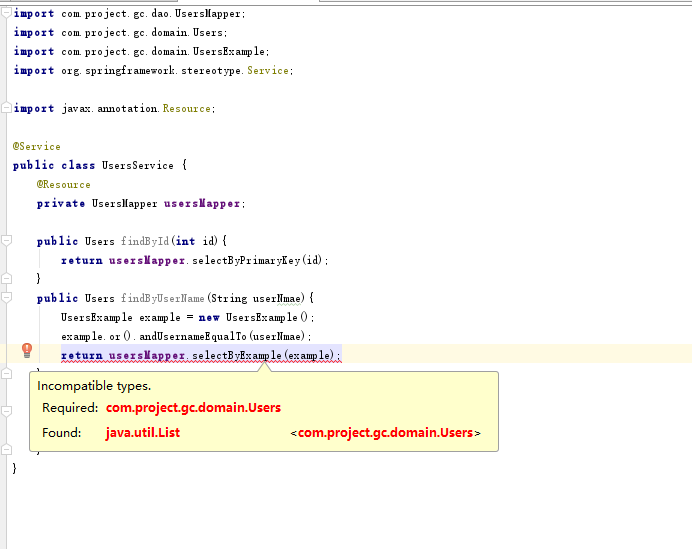Screen dimensions: 692x549
Task: Click 'Incompatible types.' in the error tooltip
Action: (94, 386)
